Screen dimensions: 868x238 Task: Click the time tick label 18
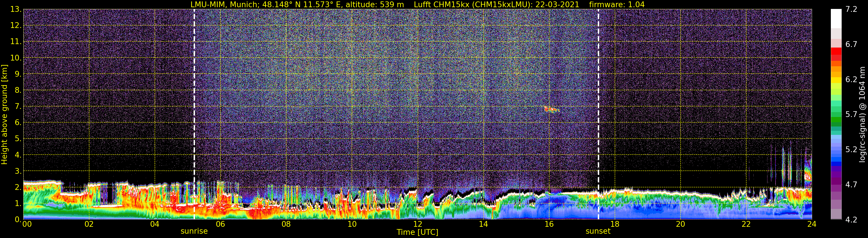[x=614, y=224]
